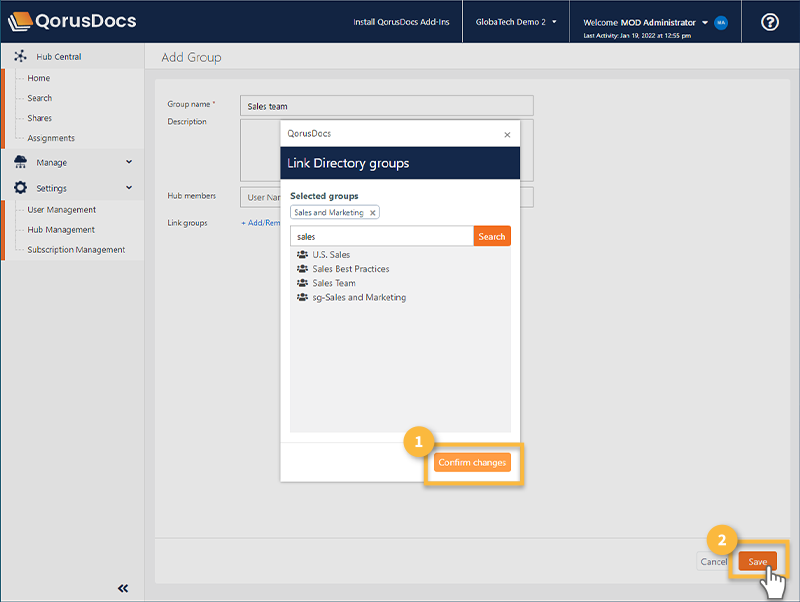Image resolution: width=800 pixels, height=602 pixels.
Task: Click Confirm changes button
Action: coord(472,462)
